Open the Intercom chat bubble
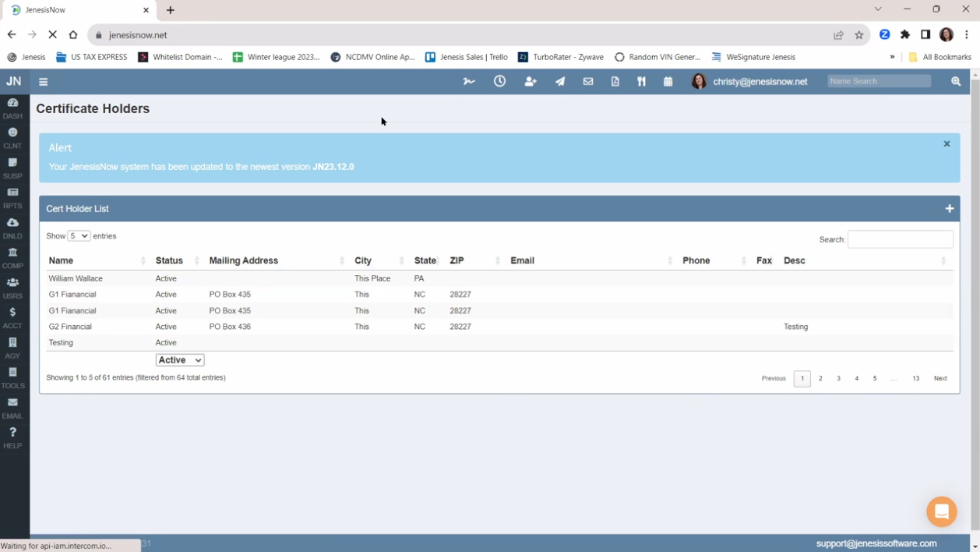The height and width of the screenshot is (552, 980). pyautogui.click(x=941, y=511)
